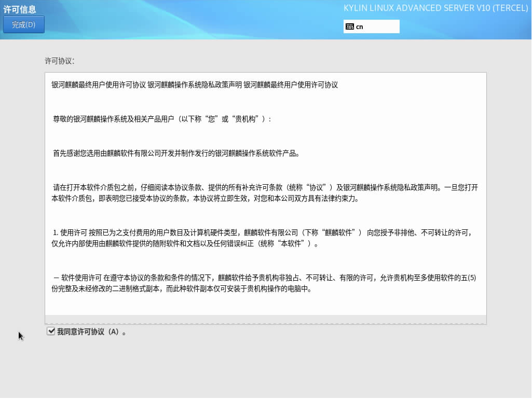The height and width of the screenshot is (399, 532).
Task: Toggle the 我同意许可协议 checkbox
Action: [x=51, y=331]
